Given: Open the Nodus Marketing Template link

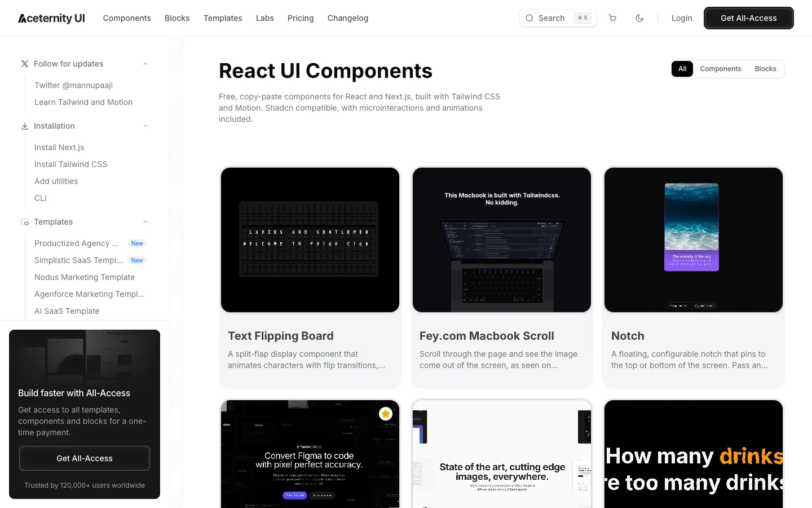Looking at the screenshot, I should point(85,277).
